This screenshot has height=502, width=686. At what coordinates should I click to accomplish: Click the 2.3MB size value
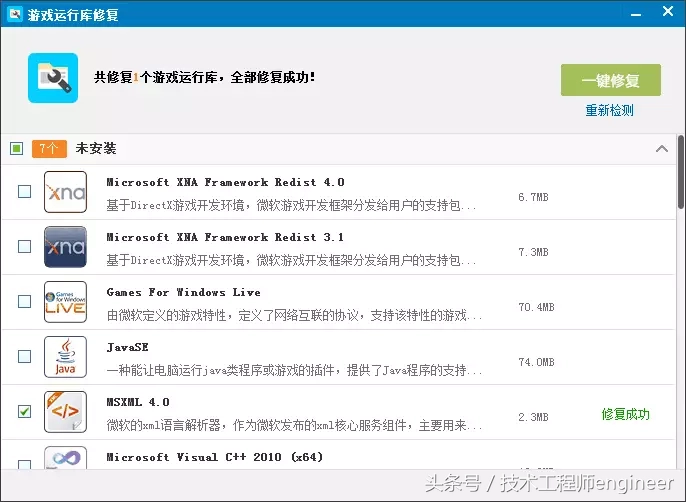pos(533,418)
